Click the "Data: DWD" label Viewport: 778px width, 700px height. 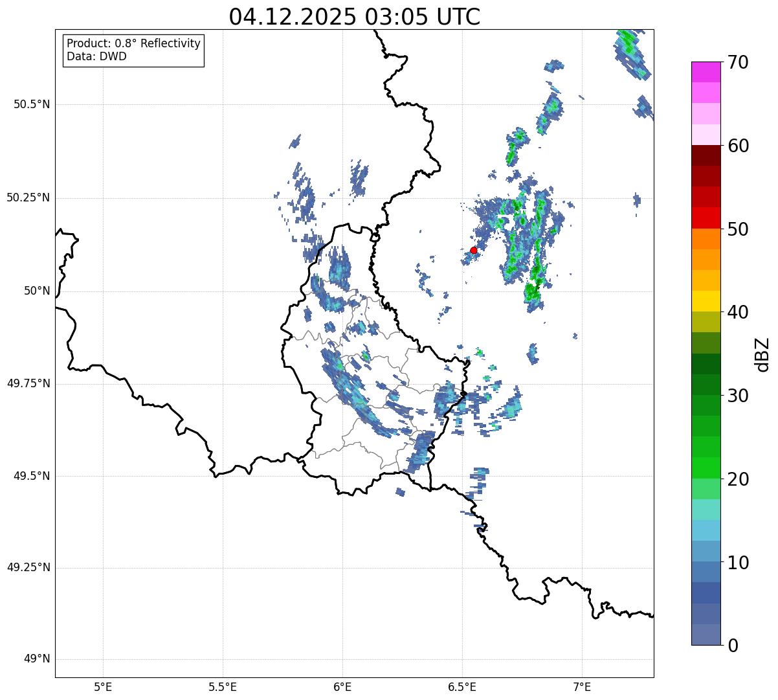click(96, 56)
